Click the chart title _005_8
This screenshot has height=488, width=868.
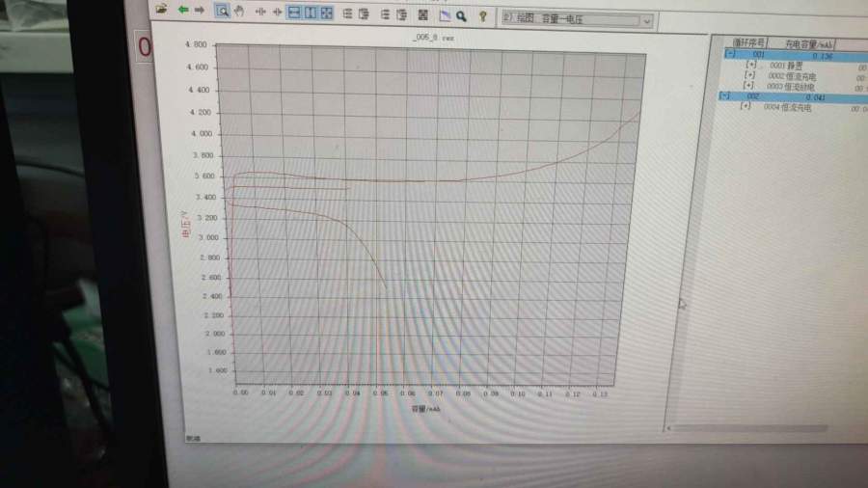[433, 38]
